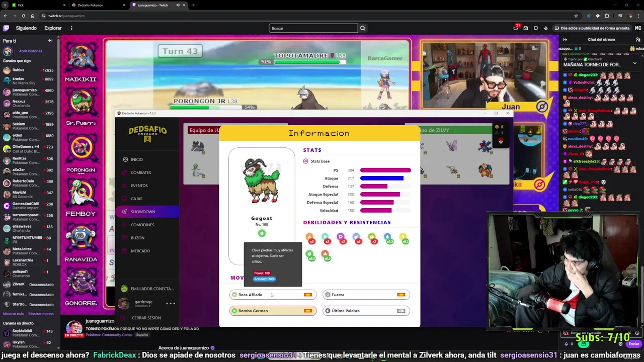Open INICIO in the Dedsafio app menu
This screenshot has height=362, width=644.
[x=136, y=159]
